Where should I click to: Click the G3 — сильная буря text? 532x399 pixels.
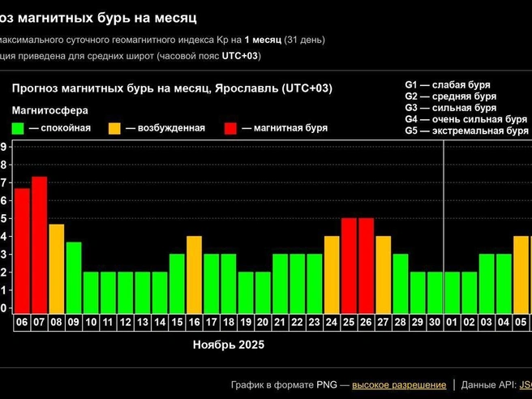click(451, 108)
